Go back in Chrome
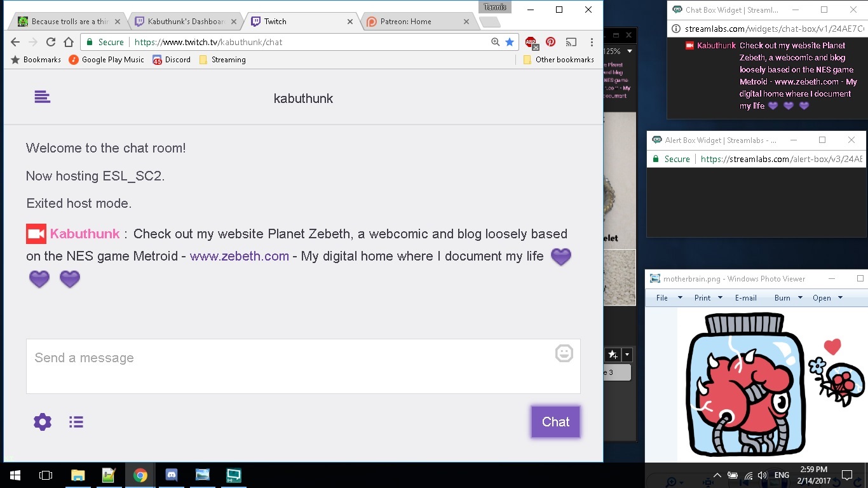 coord(15,42)
